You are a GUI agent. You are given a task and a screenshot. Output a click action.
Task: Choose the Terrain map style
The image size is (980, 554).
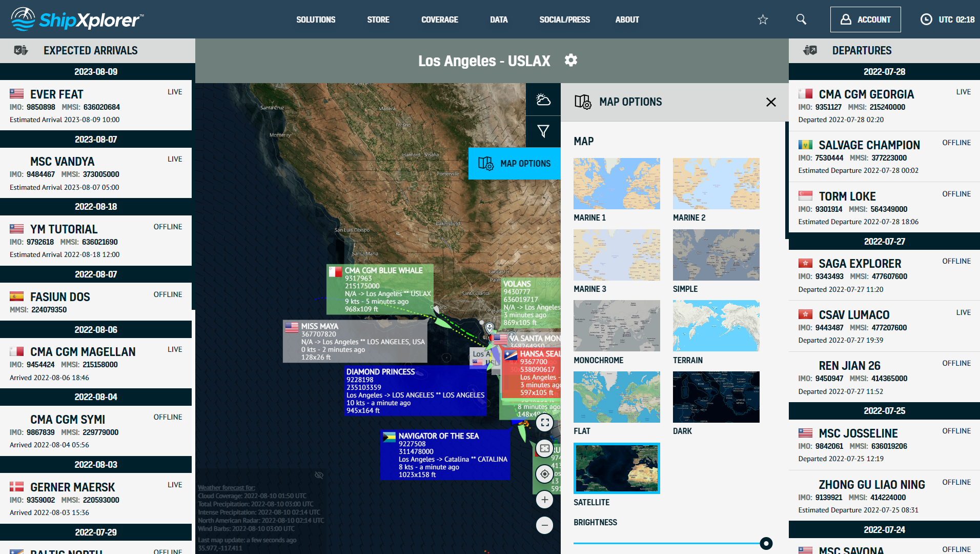click(x=716, y=326)
